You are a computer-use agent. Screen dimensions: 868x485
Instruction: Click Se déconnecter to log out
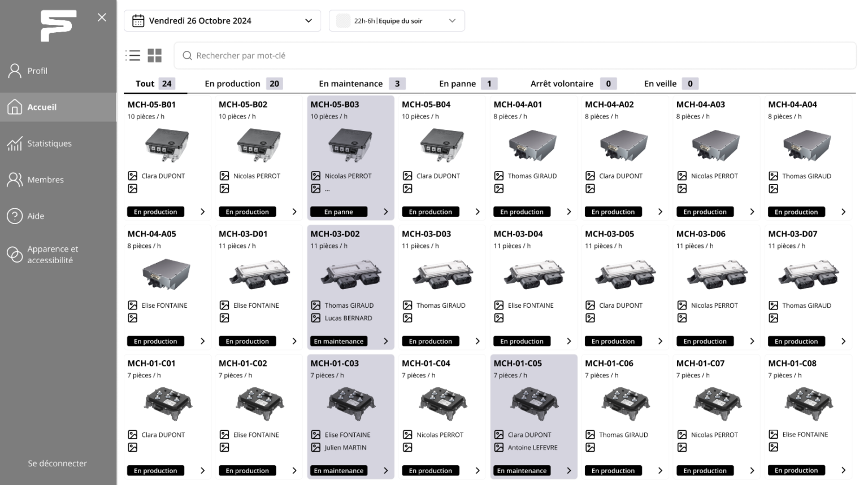(57, 463)
